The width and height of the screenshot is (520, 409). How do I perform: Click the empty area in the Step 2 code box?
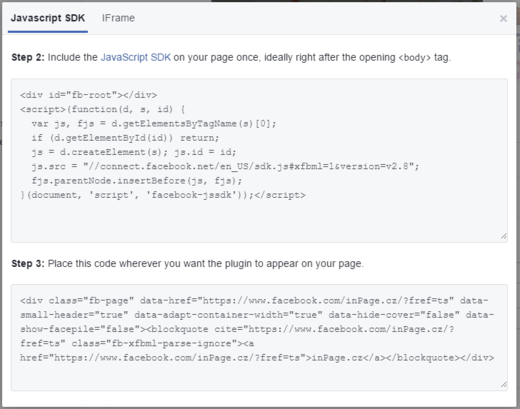[x=259, y=220]
